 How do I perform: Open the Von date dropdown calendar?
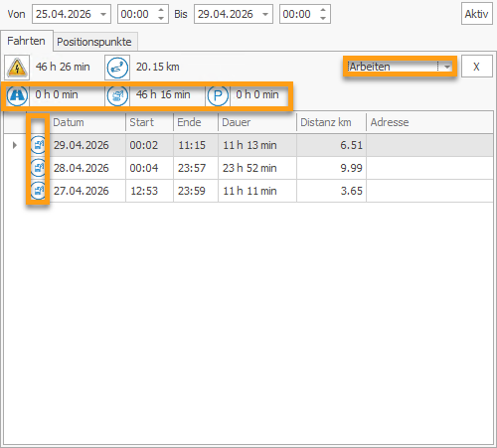pos(103,14)
